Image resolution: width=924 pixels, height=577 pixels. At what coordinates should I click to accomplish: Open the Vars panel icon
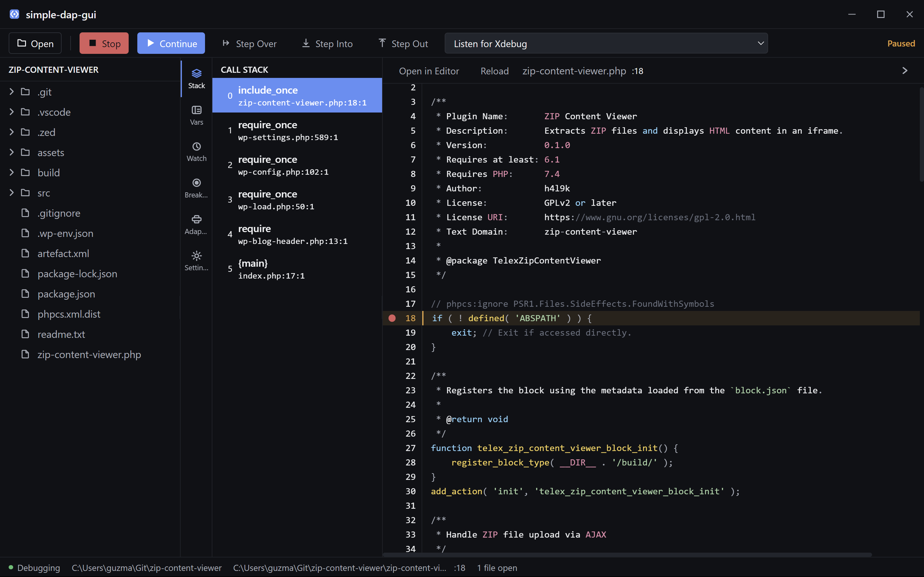(x=196, y=110)
